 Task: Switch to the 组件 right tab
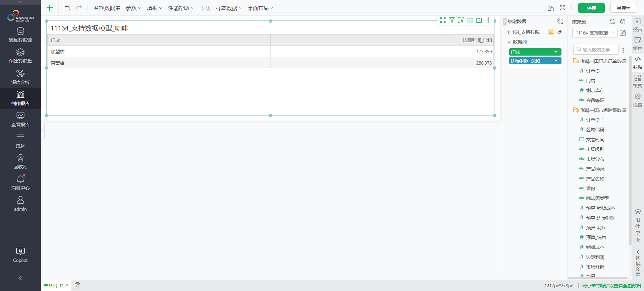coord(638,44)
